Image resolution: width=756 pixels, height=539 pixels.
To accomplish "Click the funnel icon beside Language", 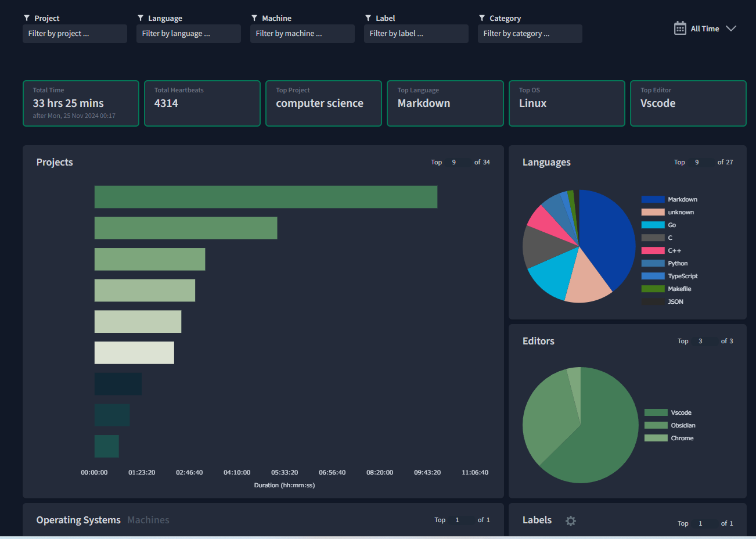I will [x=141, y=18].
